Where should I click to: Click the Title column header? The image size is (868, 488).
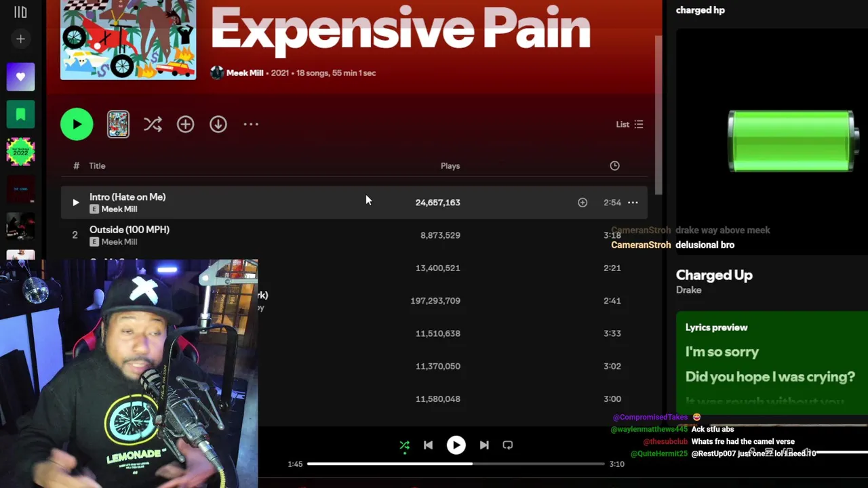click(x=97, y=165)
